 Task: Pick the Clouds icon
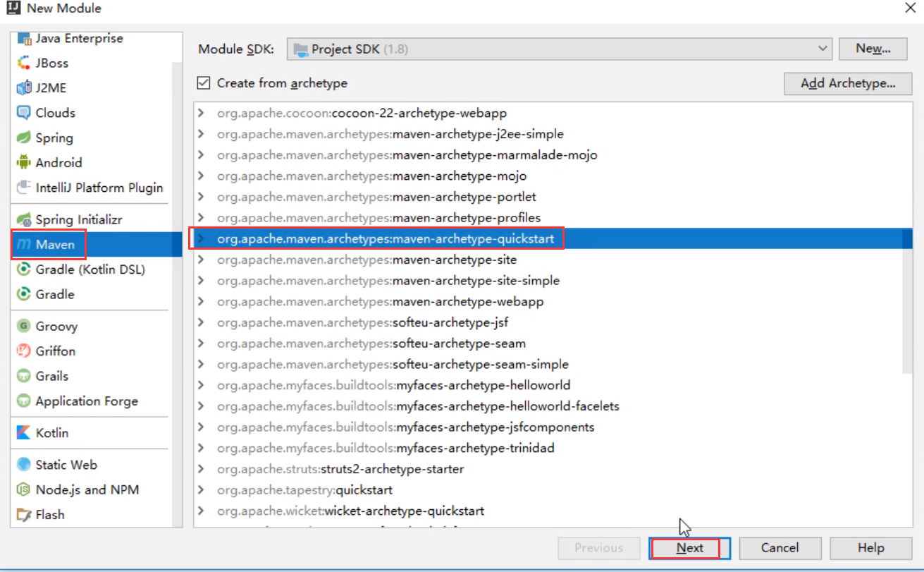(x=24, y=113)
